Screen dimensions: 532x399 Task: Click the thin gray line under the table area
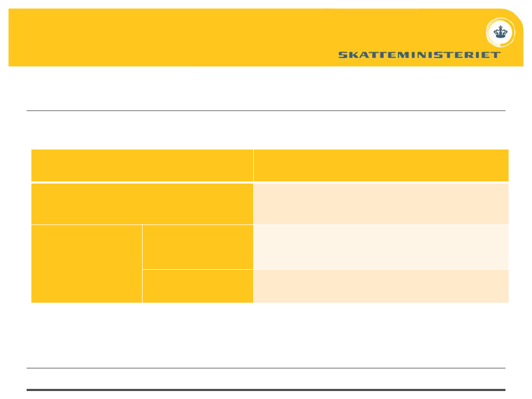(x=266, y=368)
